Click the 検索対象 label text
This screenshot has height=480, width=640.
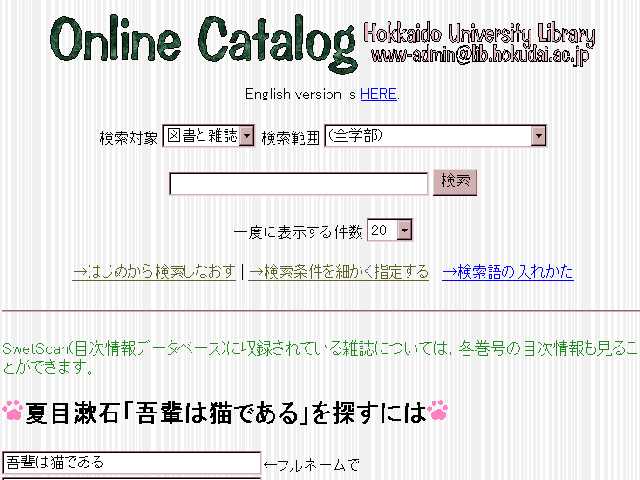(x=129, y=138)
